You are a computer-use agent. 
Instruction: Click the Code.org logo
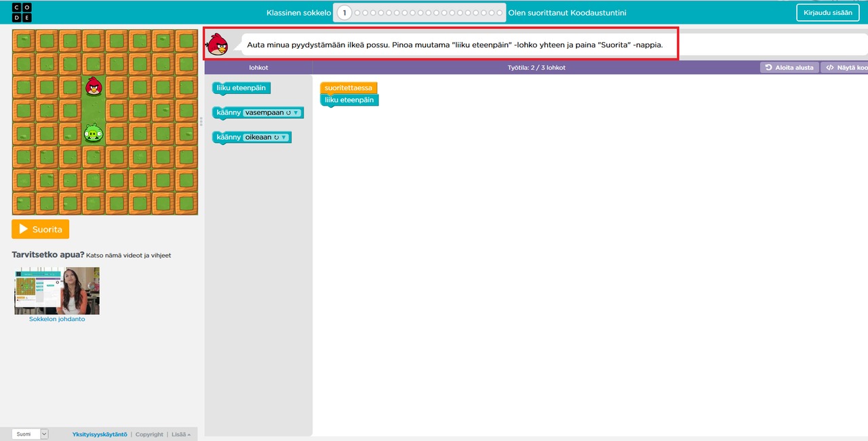click(22, 12)
